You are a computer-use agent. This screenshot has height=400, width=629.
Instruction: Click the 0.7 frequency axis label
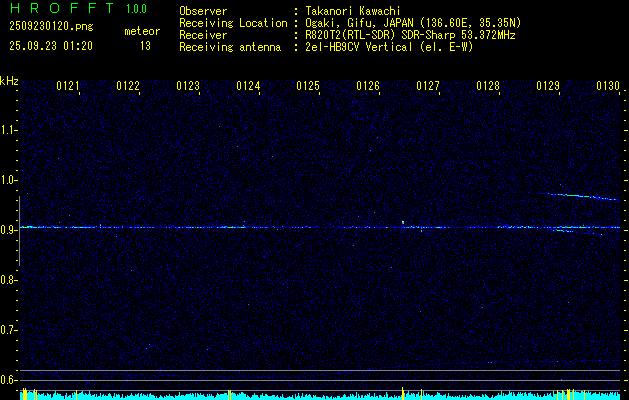[x=9, y=330]
